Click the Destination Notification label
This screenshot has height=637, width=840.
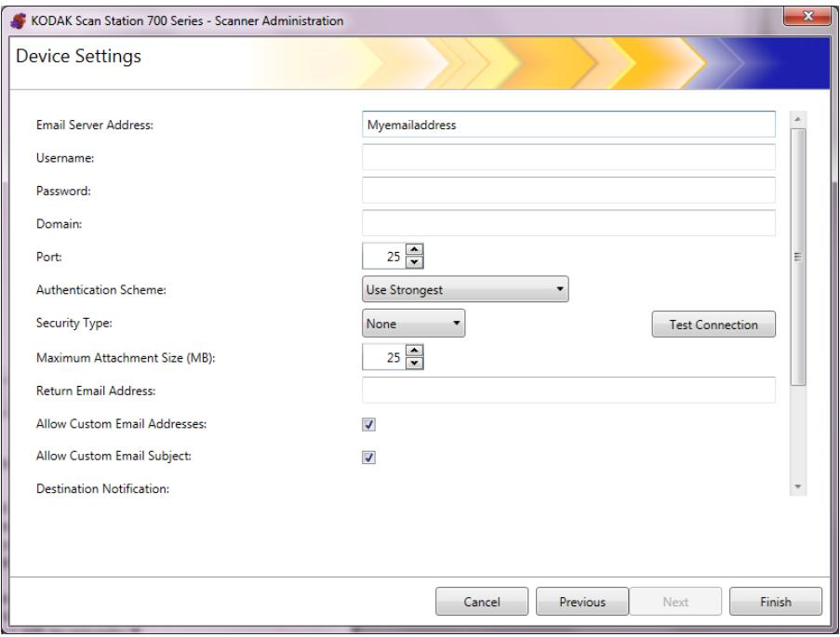(102, 488)
